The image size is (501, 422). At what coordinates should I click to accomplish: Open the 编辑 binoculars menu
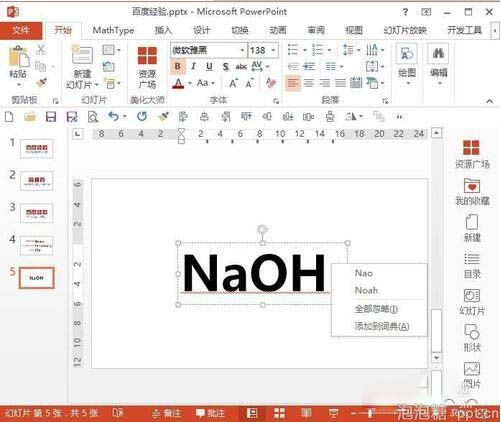(x=439, y=65)
